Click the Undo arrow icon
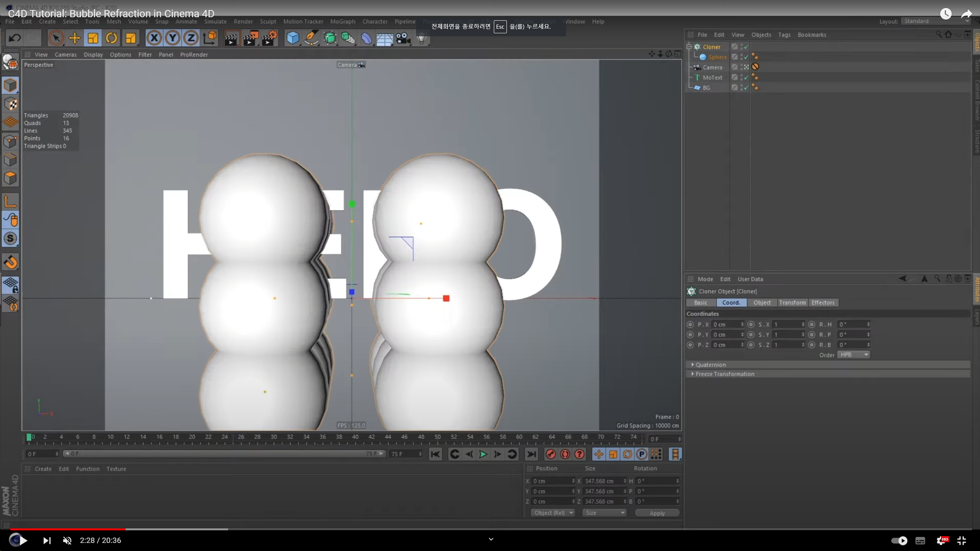Screen dimensions: 980x551 pos(15,38)
